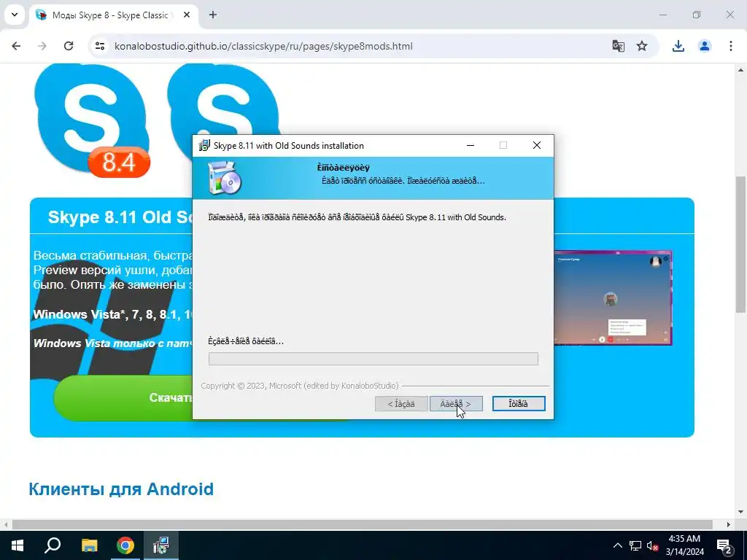Select the 'Моды Skype 8' browser tab

[x=113, y=15]
